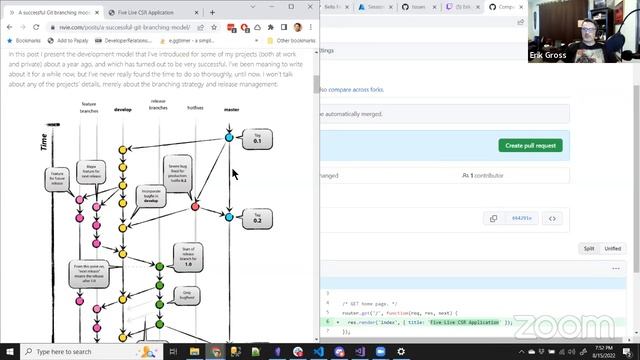The height and width of the screenshot is (360, 640).
Task: Reload the git branching model page
Action: click(x=36, y=27)
